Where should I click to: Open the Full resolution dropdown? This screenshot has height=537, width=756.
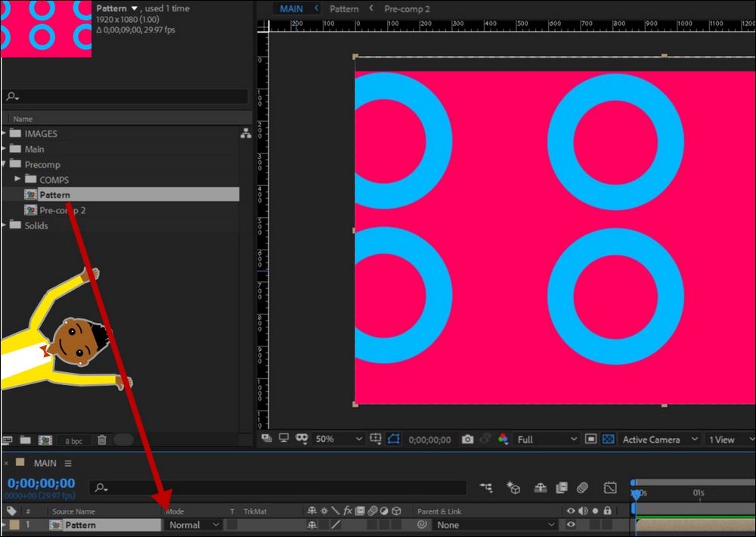pyautogui.click(x=547, y=439)
